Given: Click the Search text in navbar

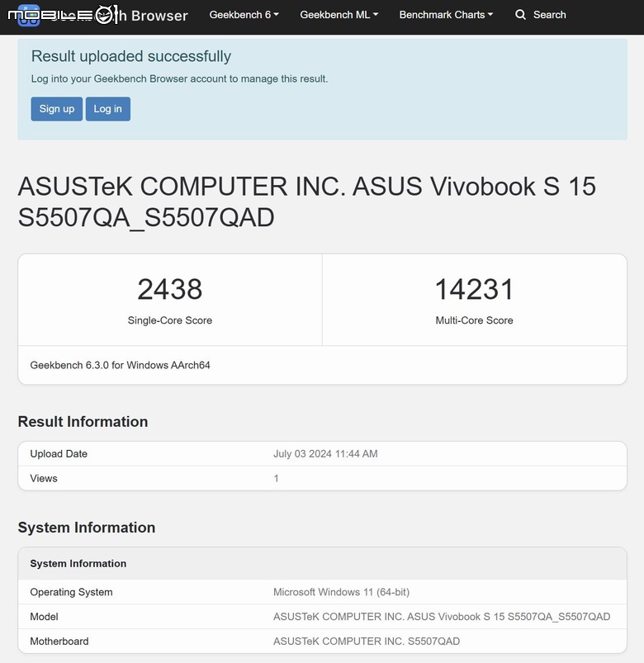Looking at the screenshot, I should (549, 15).
